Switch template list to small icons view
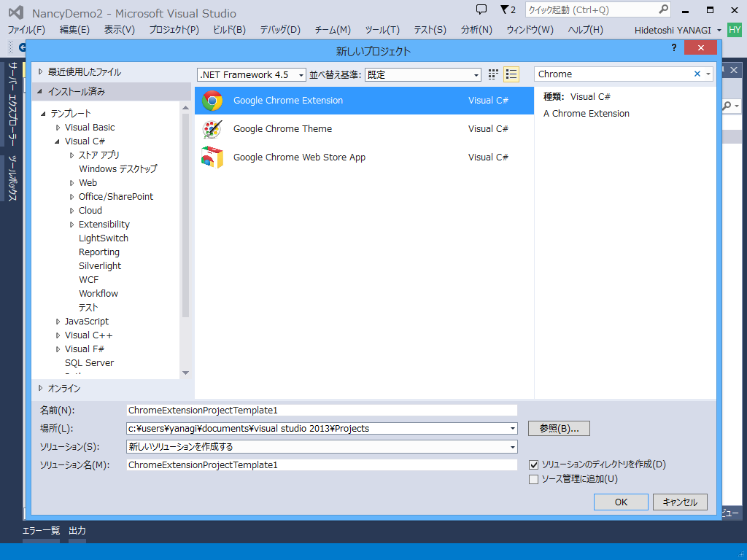Viewport: 747px width, 560px height. pos(493,74)
